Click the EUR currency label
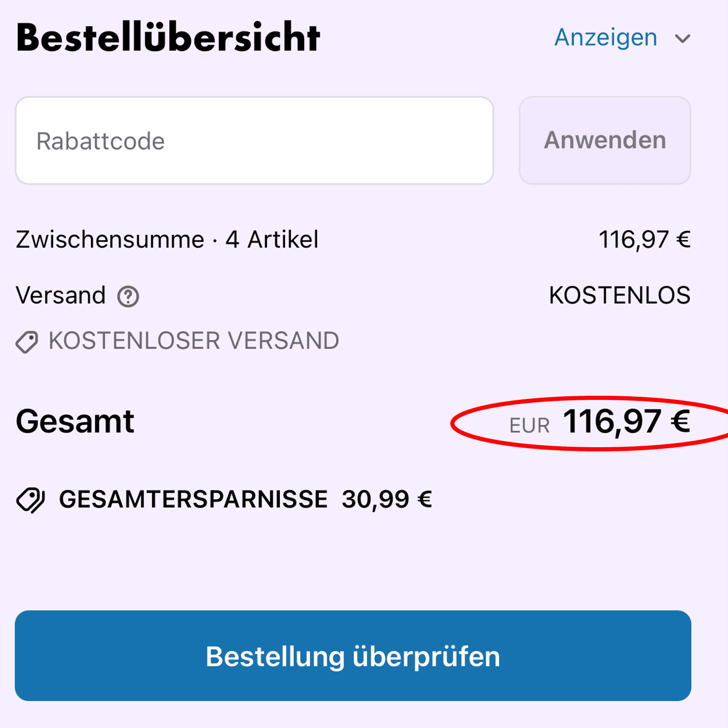 (529, 426)
